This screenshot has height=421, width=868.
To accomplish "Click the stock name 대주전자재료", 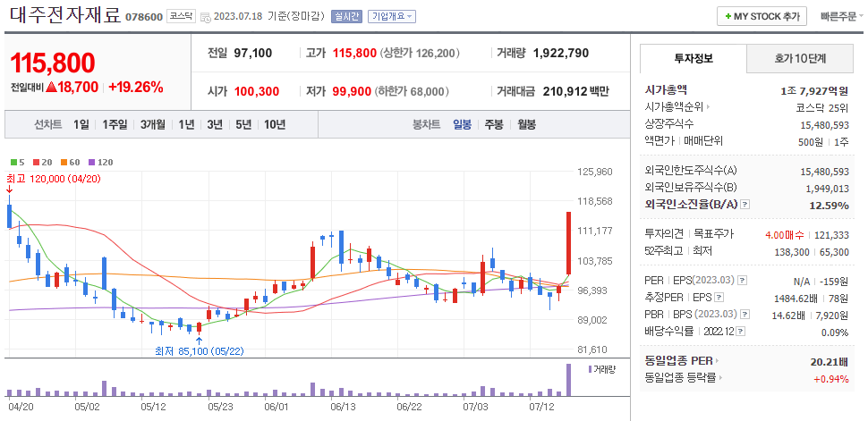I will pos(65,16).
